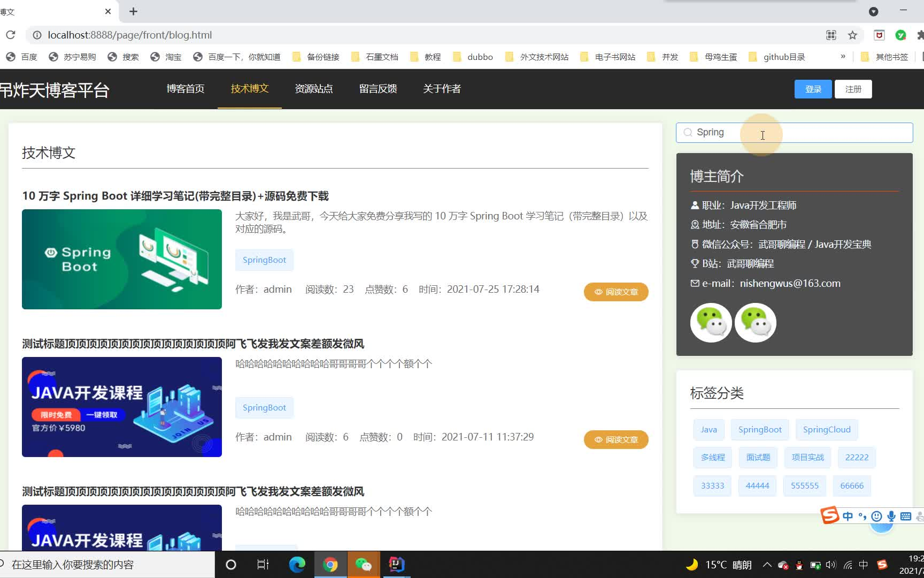
Task: Click the Sogou soft keyboard icon
Action: tap(906, 516)
